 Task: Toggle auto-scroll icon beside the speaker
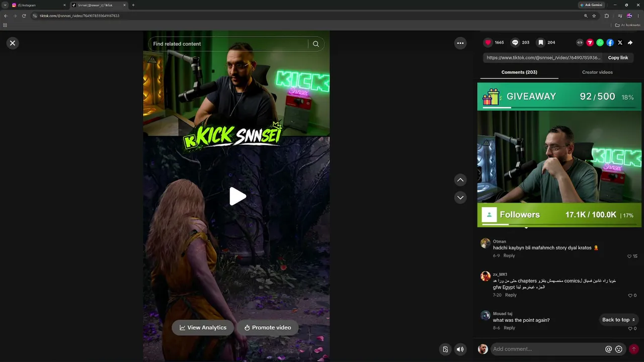(445, 349)
